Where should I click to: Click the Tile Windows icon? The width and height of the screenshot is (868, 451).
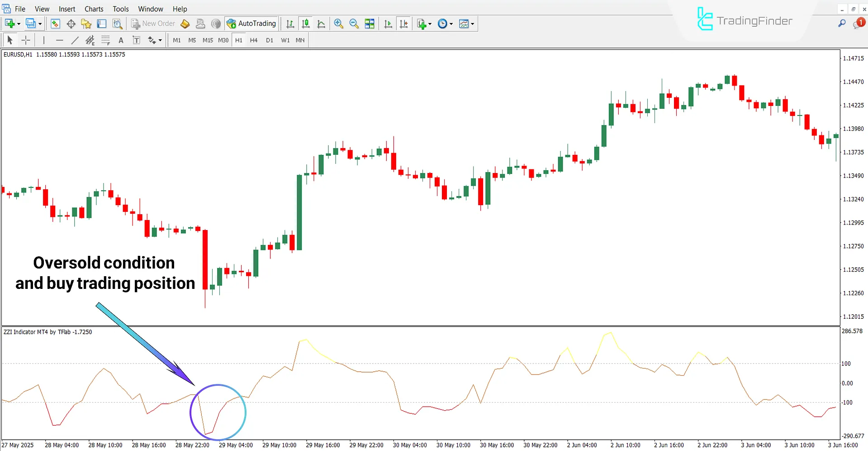pos(370,24)
